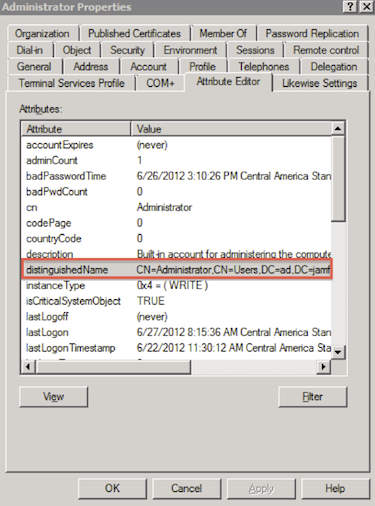Screen dimensions: 375x506
Task: Open the Security tab
Action: (x=127, y=50)
